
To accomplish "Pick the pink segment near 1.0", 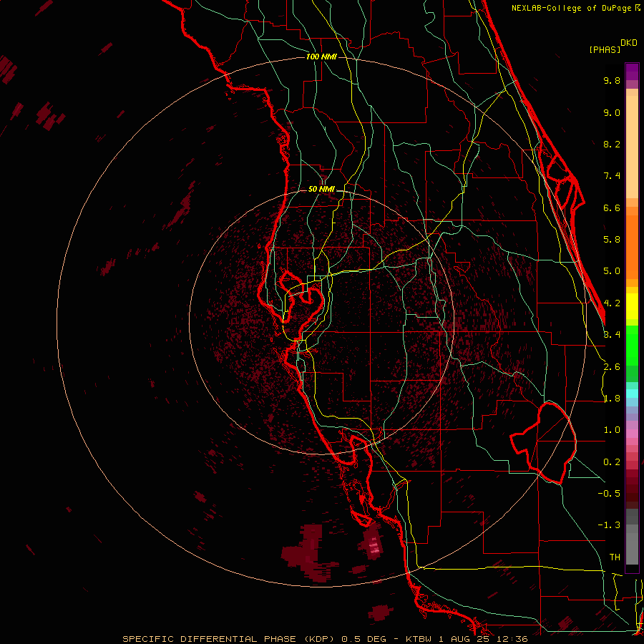I will click(632, 434).
